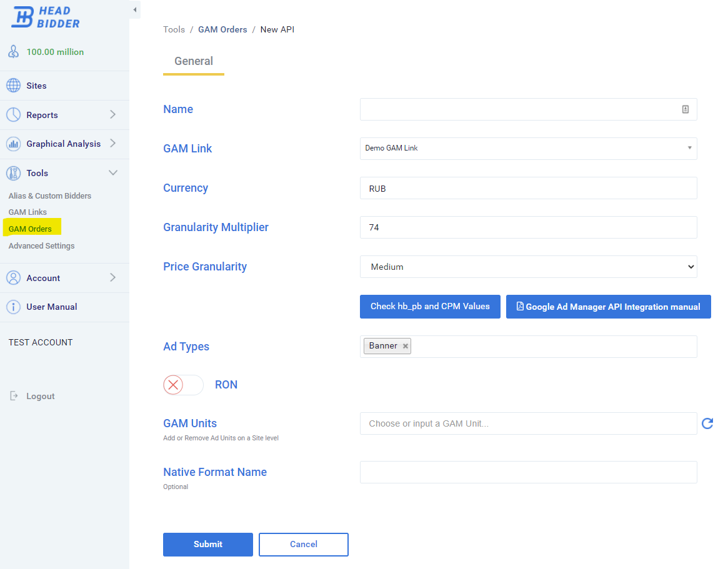Viewport: 728px width, 569px height.
Task: Click the Head Bidder logo
Action: [46, 17]
